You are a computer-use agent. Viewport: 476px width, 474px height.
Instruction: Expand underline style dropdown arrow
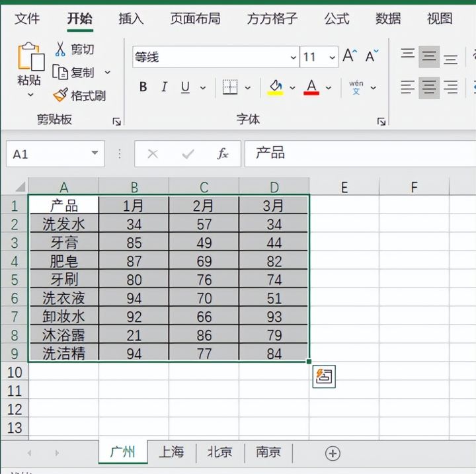pos(203,88)
